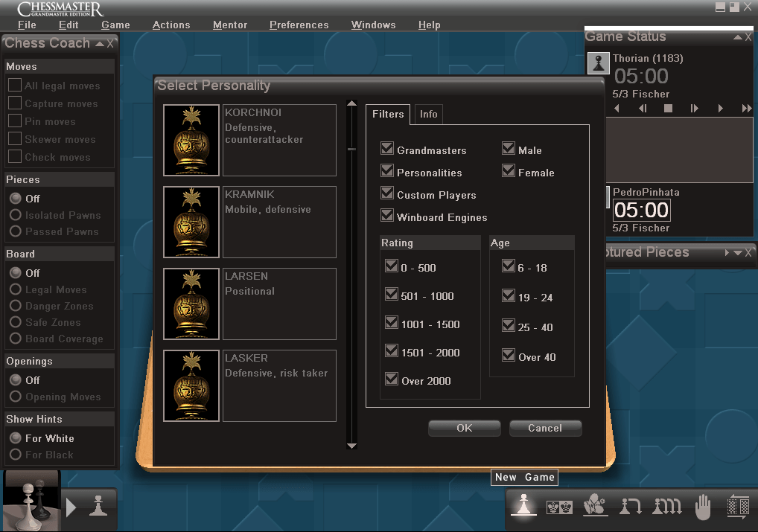Select Opening Moves radio option
Screen dimensions: 758x532
pyautogui.click(x=16, y=397)
